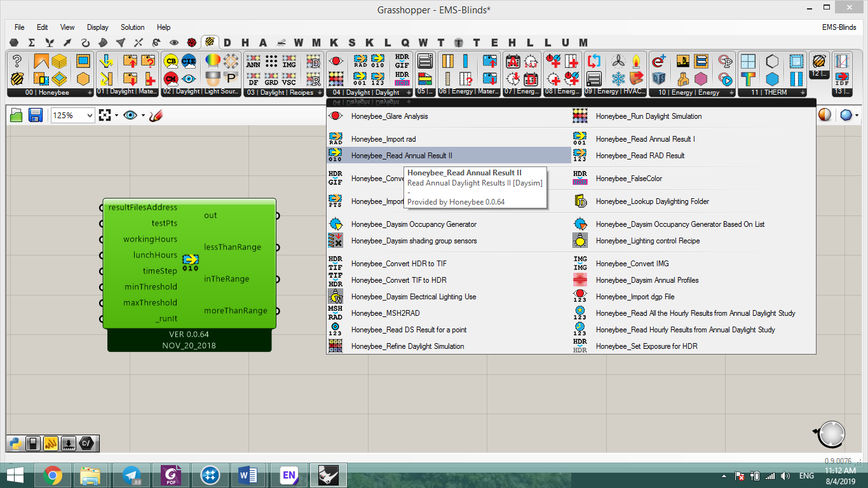Click the EMS-Blinds document name at top right
The width and height of the screenshot is (868, 488).
click(x=839, y=27)
